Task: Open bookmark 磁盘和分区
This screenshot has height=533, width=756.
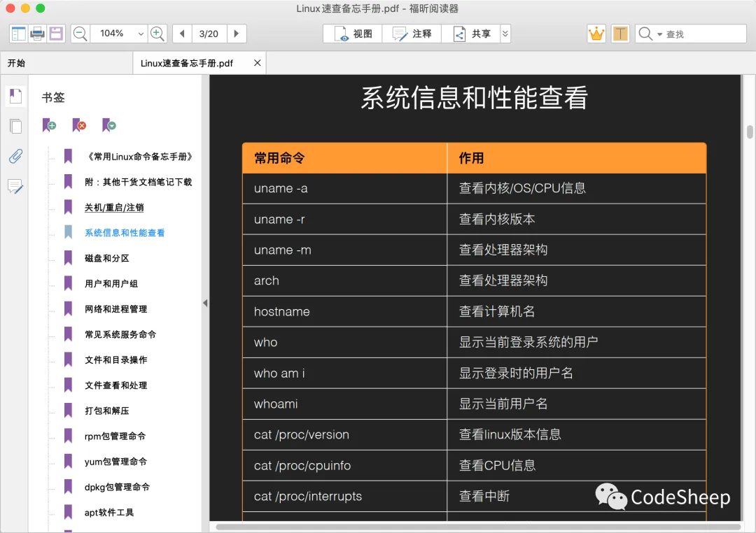Action: point(107,258)
